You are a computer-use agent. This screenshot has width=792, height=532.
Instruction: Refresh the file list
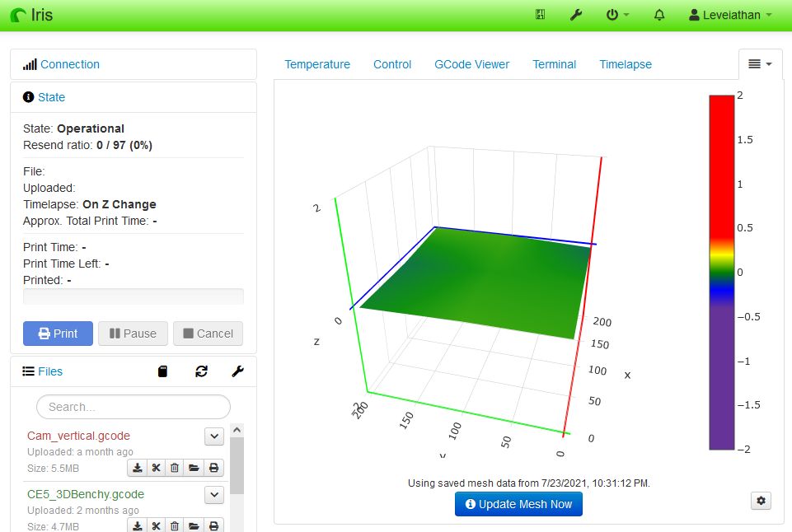point(201,371)
